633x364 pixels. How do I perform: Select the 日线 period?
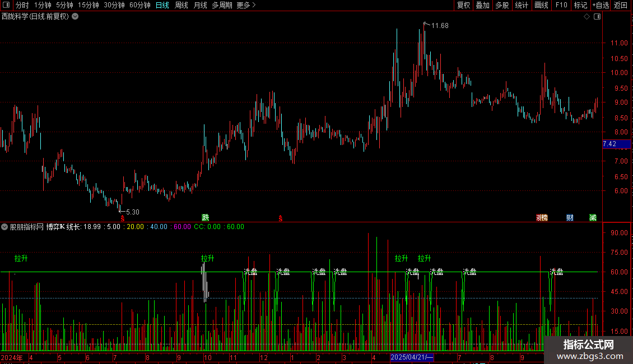162,5
